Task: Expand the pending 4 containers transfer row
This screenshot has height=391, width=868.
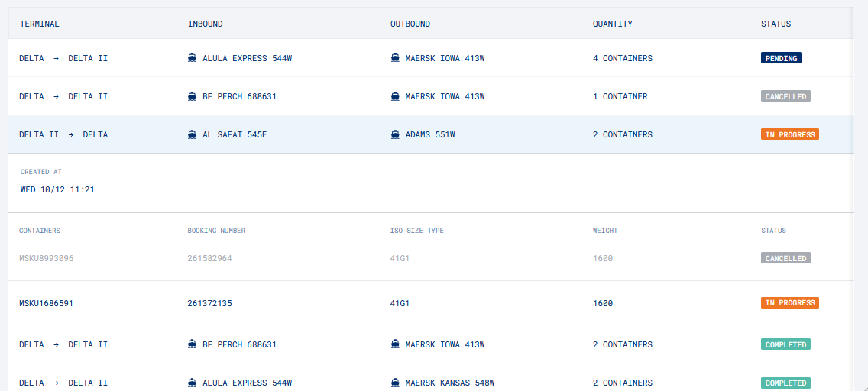Action: [428, 58]
